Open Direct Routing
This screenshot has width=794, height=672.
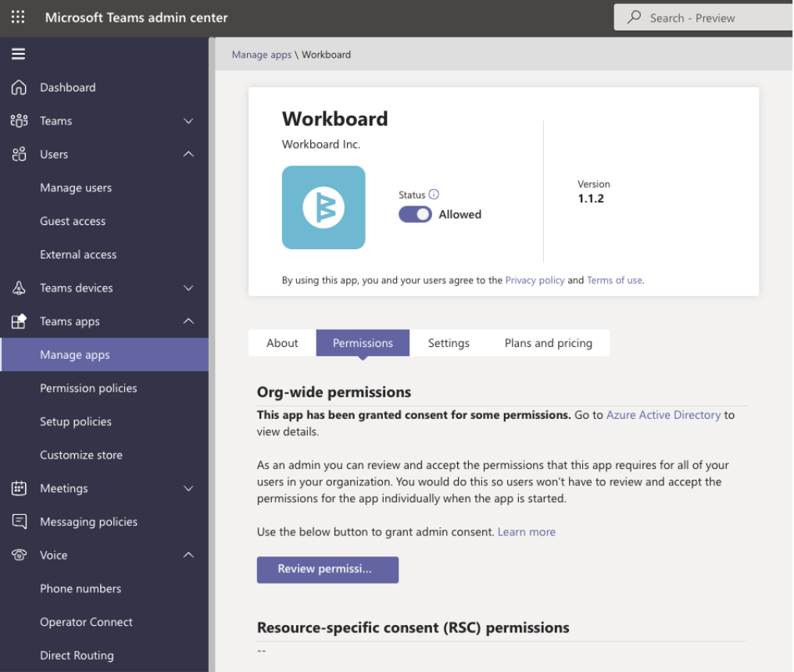[77, 656]
